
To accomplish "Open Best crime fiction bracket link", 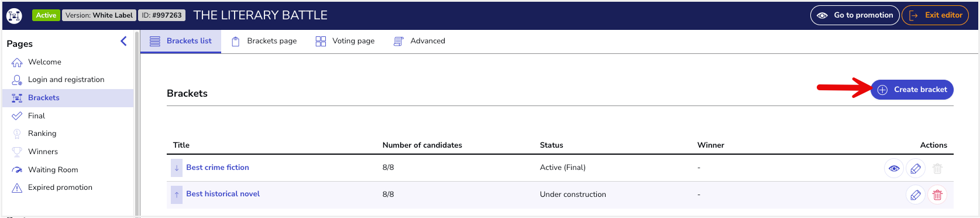I will pyautogui.click(x=218, y=168).
